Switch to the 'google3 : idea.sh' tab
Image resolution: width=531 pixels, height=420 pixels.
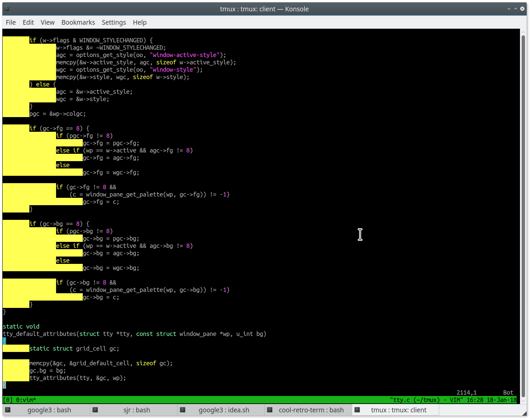point(221,410)
